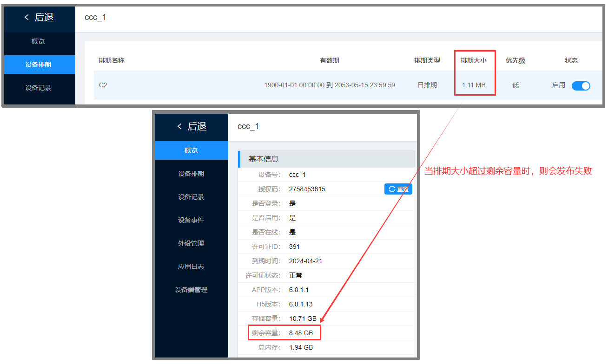
Task: Open 设备端管理 in the sidebar
Action: (192, 290)
